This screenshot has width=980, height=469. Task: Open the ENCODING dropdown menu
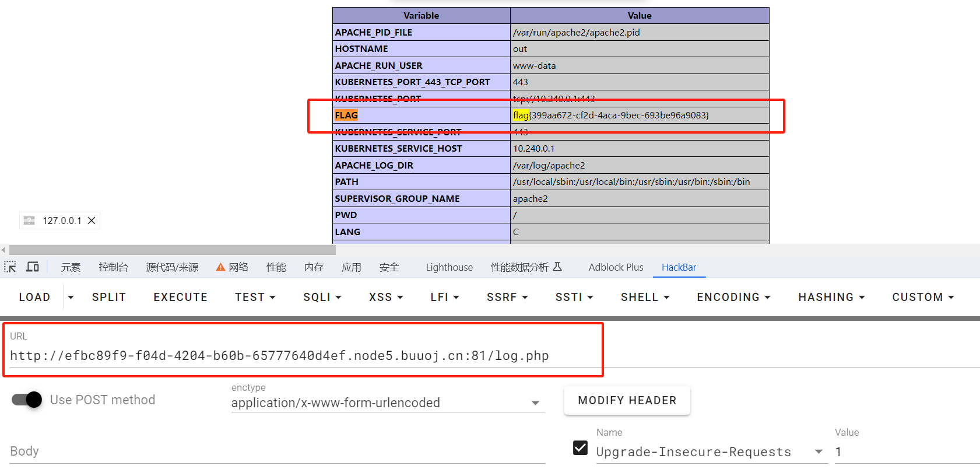point(733,297)
